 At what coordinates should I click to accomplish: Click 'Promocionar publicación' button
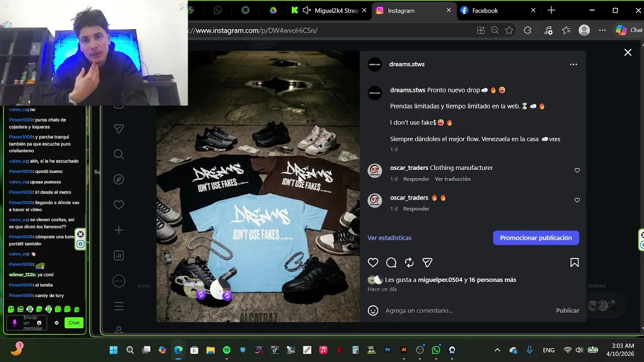536,238
